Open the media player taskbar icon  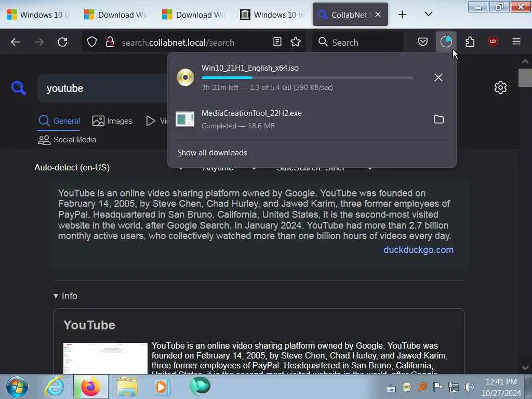162,387
